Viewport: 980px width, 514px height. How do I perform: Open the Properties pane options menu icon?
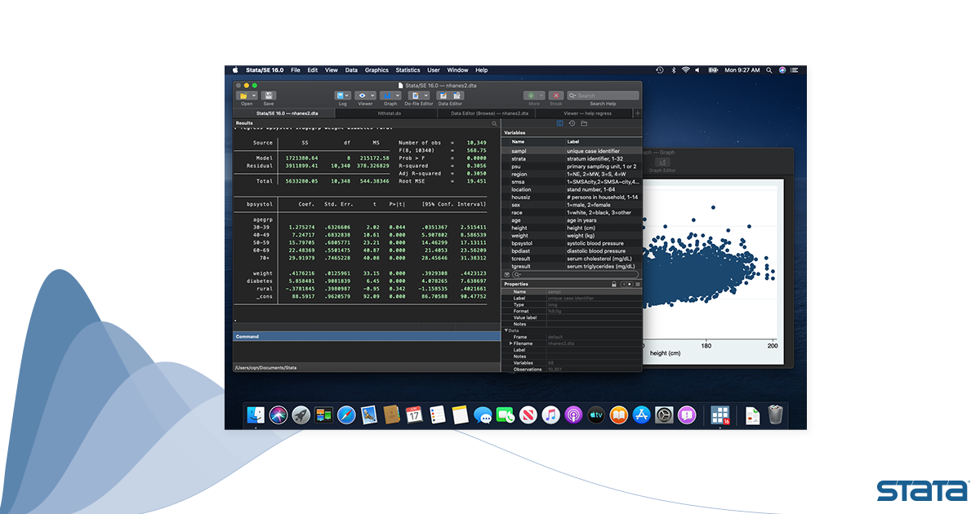point(638,284)
